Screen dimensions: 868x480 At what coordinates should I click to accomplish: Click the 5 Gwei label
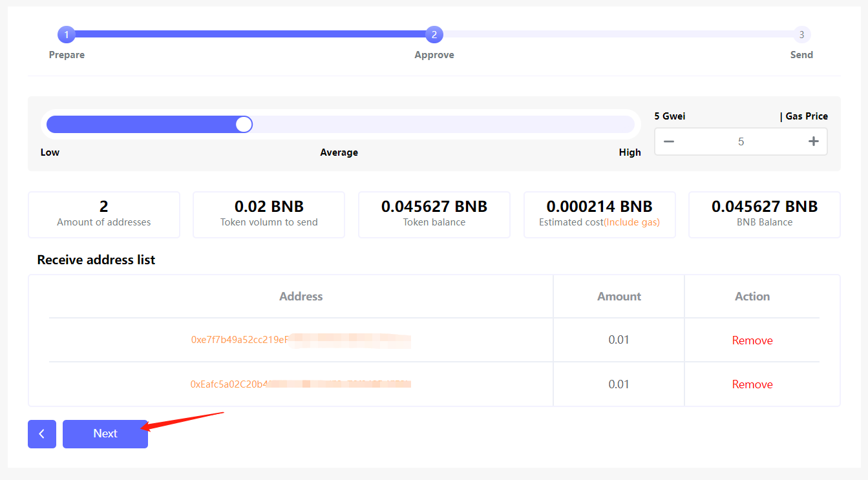pos(670,116)
